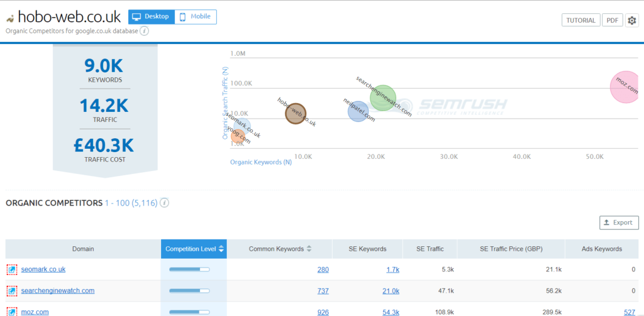Open searchenginewatch.com domain link
The width and height of the screenshot is (644, 316).
click(57, 290)
